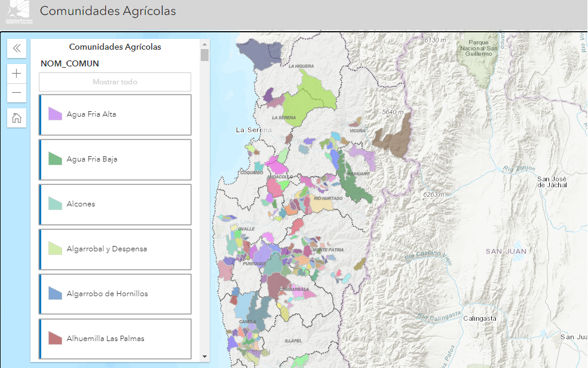The width and height of the screenshot is (588, 368).
Task: Collapse the legend panel with double-chevron button
Action: click(17, 48)
